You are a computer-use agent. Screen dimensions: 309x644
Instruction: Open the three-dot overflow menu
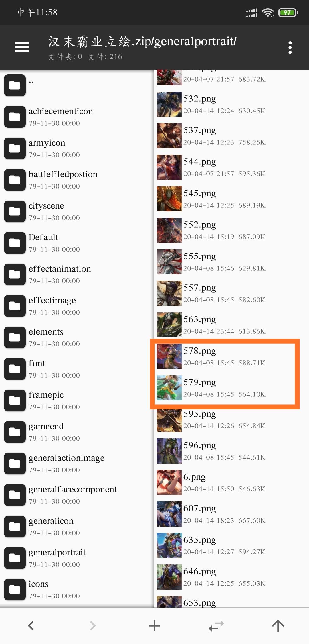(x=290, y=48)
